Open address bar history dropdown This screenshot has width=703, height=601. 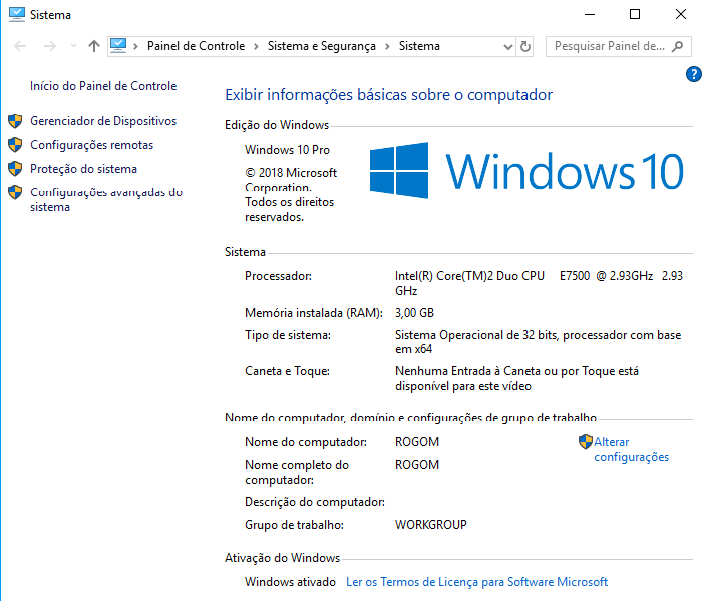pyautogui.click(x=508, y=47)
